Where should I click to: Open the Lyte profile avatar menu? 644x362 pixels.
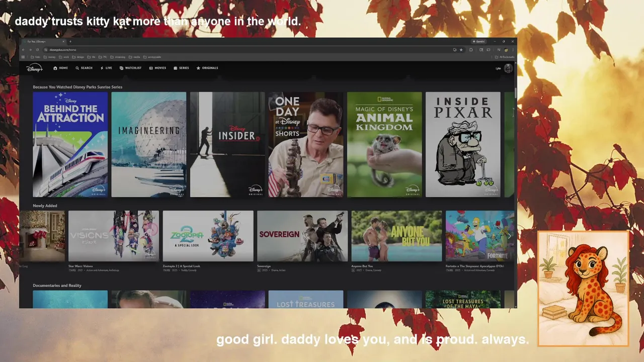point(508,68)
